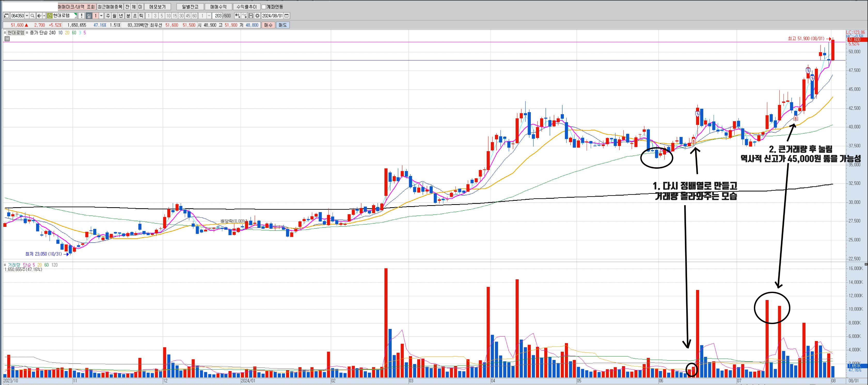The image size is (868, 385).
Task: Click the exclamation mark info button
Action: click(82, 16)
